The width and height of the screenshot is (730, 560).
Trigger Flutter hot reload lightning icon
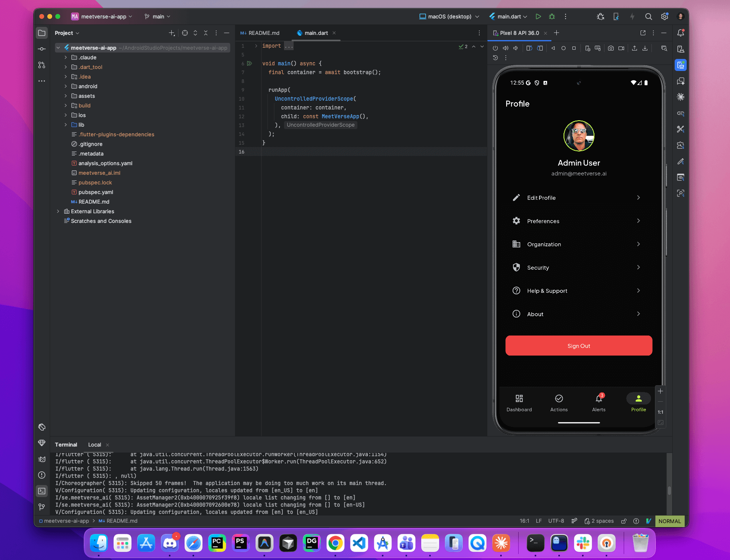click(633, 16)
